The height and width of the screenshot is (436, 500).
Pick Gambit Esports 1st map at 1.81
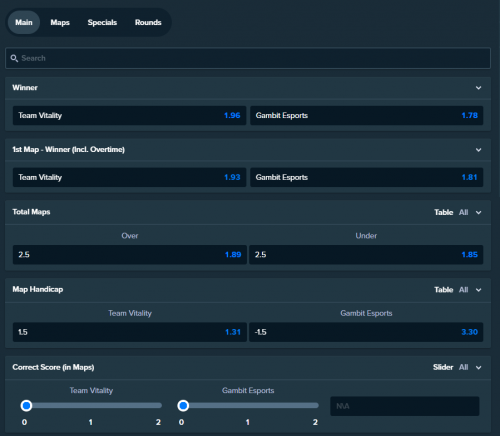coord(367,177)
